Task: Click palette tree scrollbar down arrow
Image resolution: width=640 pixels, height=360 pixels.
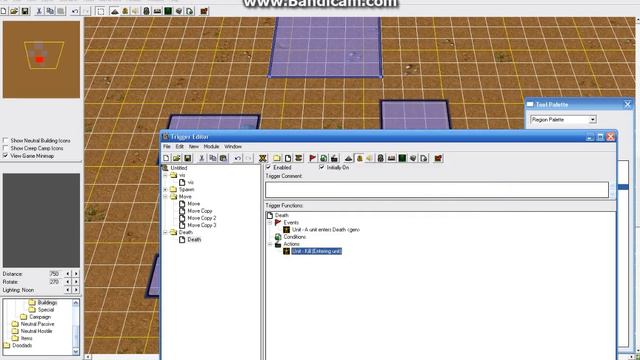Action: (76, 351)
